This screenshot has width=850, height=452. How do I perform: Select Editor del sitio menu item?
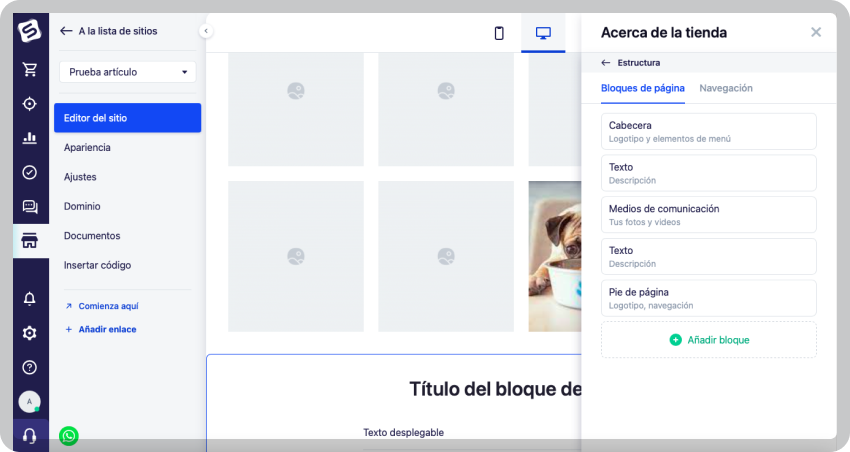tap(127, 118)
